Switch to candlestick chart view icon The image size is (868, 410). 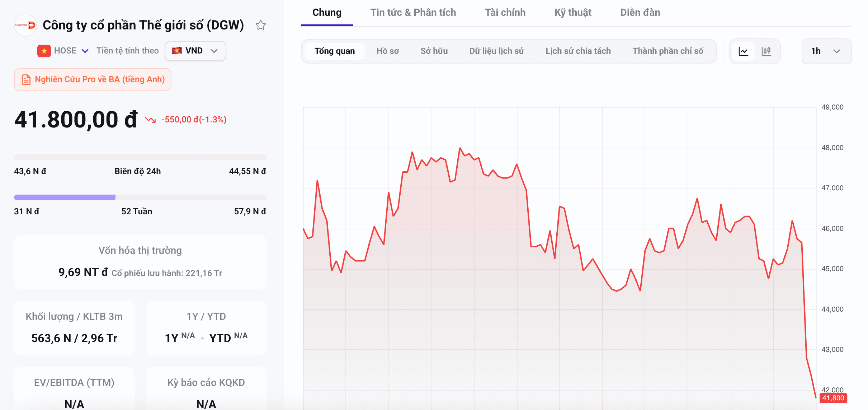coord(766,51)
